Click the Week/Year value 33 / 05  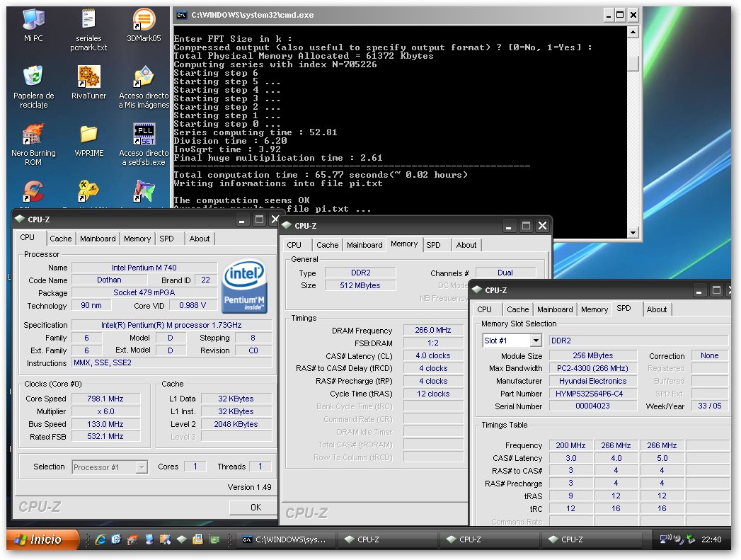pos(710,406)
